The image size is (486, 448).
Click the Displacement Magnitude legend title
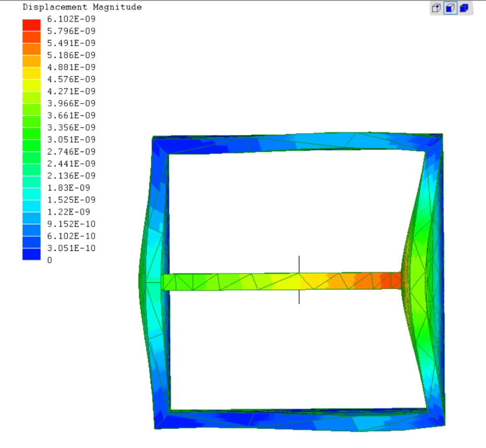tap(82, 7)
